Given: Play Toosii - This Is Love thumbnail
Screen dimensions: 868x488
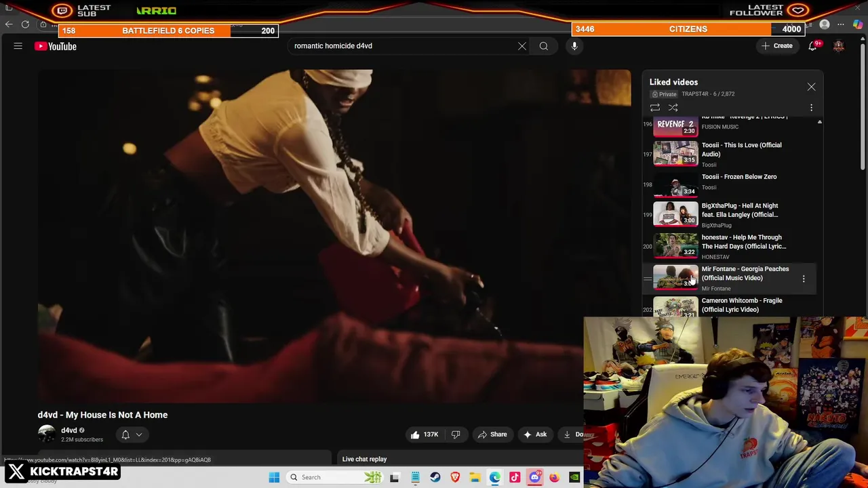Looking at the screenshot, I should 675,154.
